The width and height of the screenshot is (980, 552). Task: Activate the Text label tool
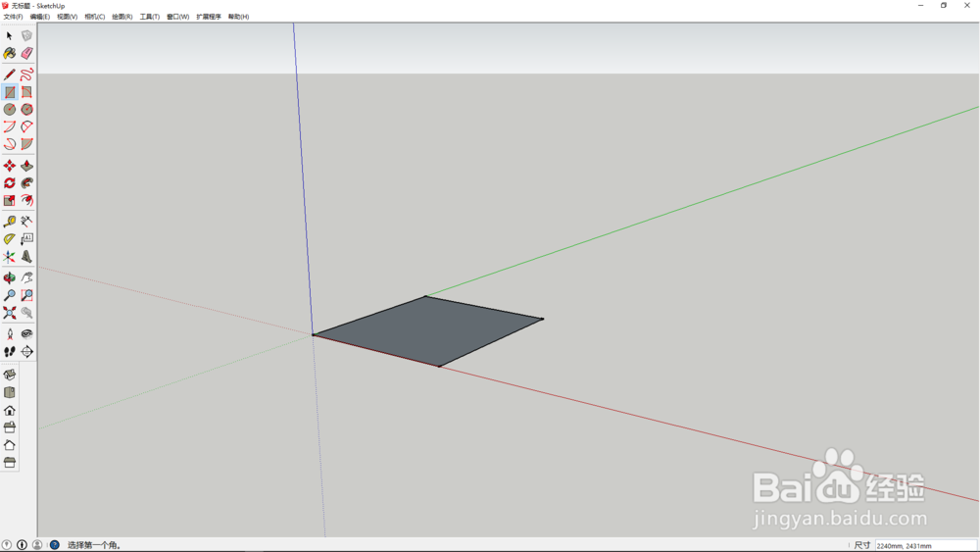(x=26, y=239)
